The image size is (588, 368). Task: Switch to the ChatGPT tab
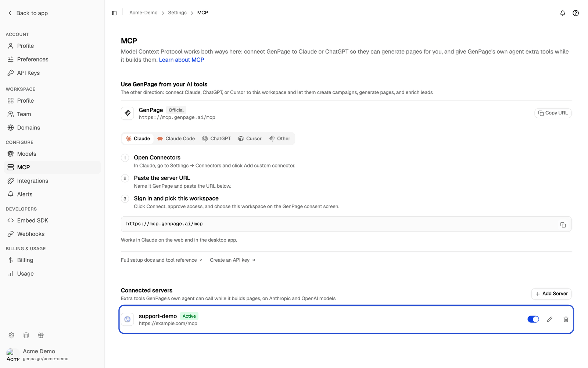click(x=216, y=139)
